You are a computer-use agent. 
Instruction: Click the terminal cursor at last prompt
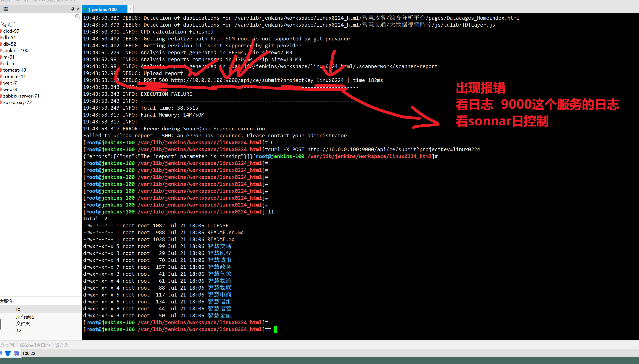(x=276, y=329)
